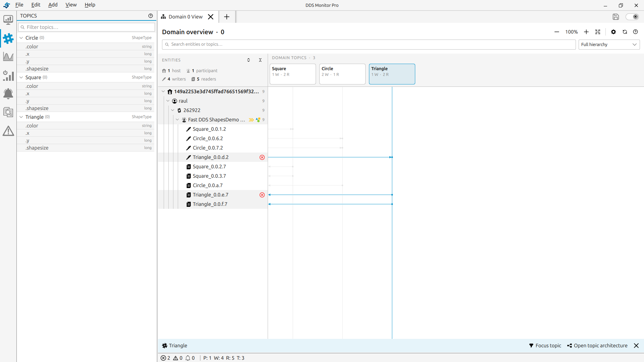The width and height of the screenshot is (644, 362).
Task: Open the alerts bell sidebar icon
Action: coord(8,94)
